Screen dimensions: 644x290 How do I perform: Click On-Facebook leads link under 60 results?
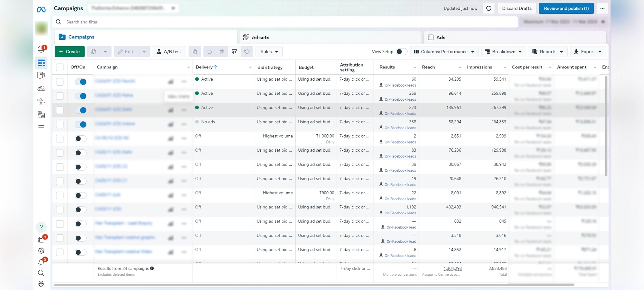pyautogui.click(x=400, y=85)
